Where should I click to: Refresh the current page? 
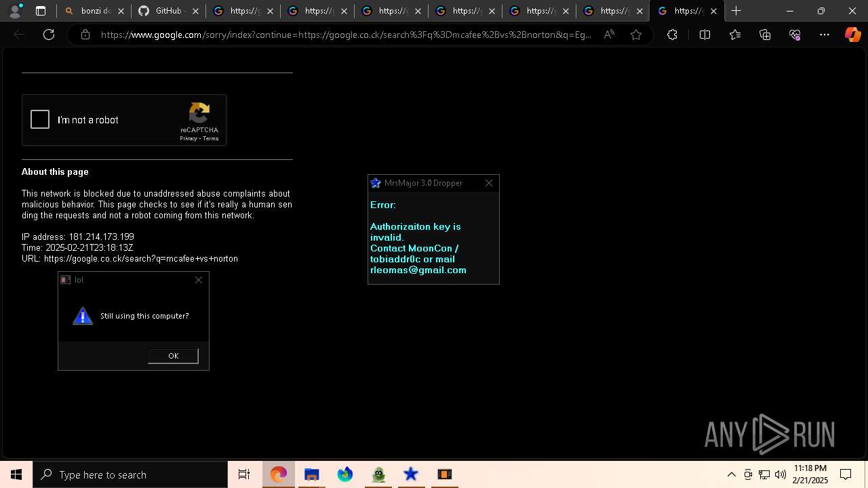(49, 35)
